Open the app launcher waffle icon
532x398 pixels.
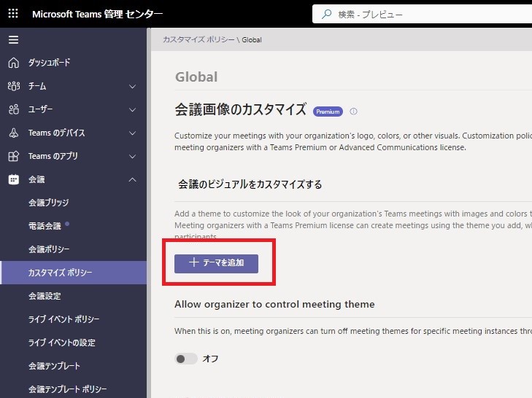pyautogui.click(x=13, y=14)
